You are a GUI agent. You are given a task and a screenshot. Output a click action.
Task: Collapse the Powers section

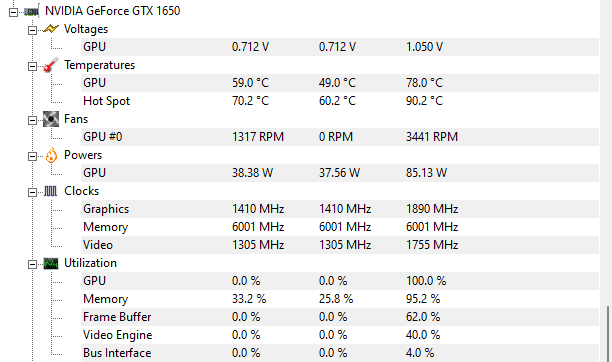pos(32,157)
